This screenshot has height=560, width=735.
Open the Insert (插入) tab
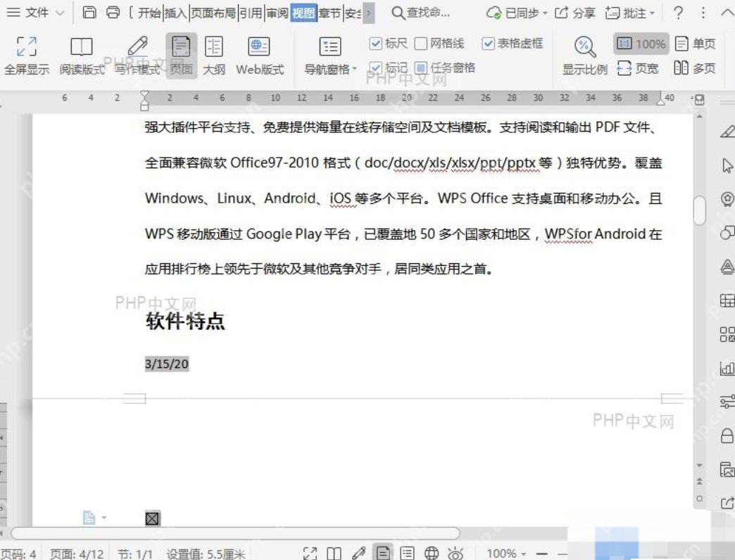[x=176, y=13]
